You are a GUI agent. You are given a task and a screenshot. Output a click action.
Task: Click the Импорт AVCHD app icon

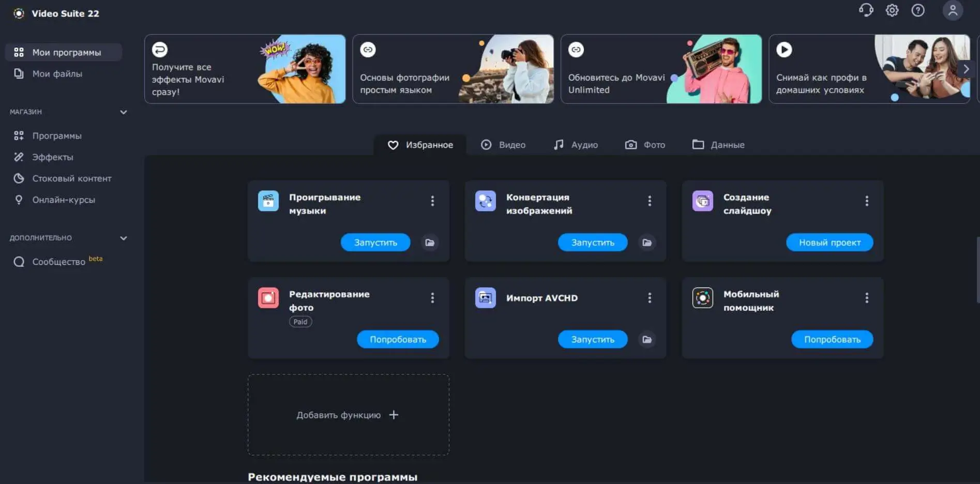(486, 298)
